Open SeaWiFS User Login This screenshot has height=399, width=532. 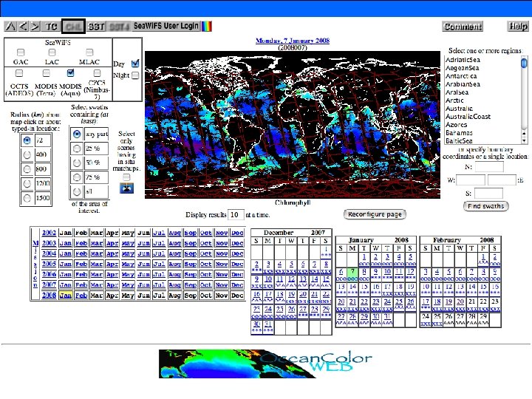[166, 26]
